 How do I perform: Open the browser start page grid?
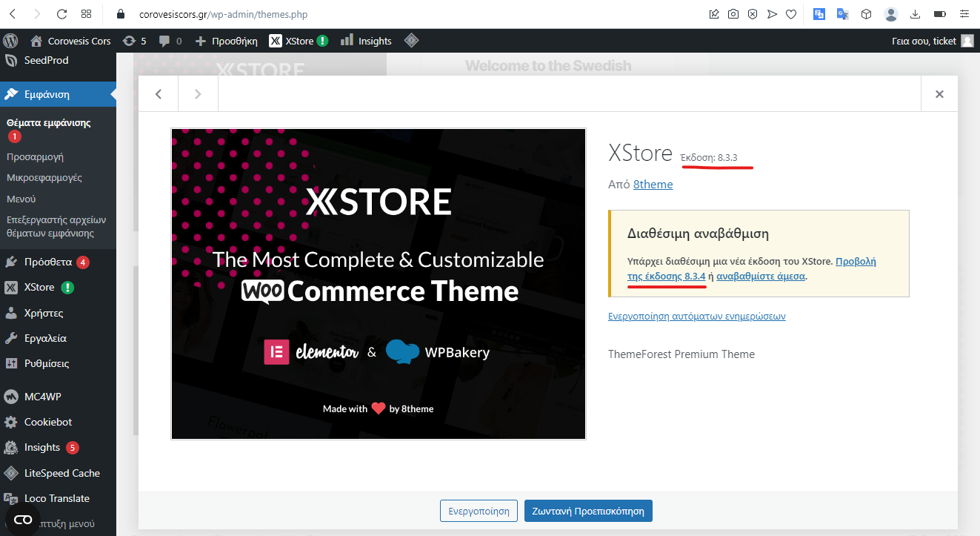coord(87,14)
